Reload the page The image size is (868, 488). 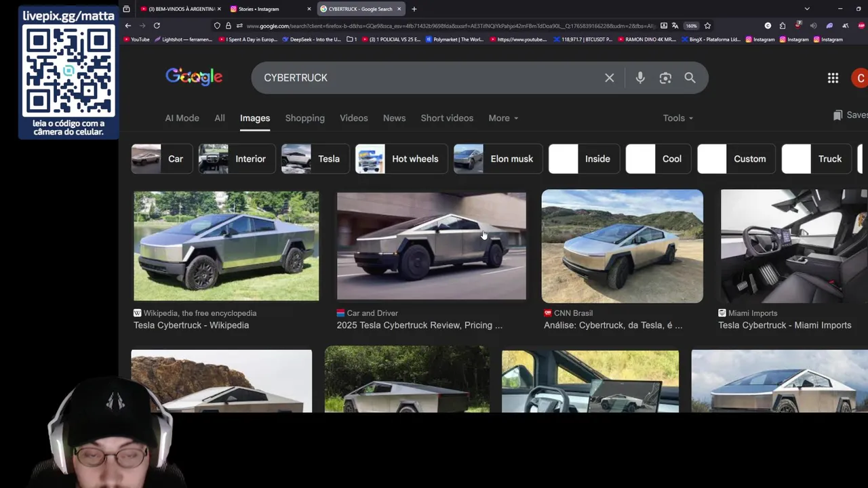pos(157,26)
